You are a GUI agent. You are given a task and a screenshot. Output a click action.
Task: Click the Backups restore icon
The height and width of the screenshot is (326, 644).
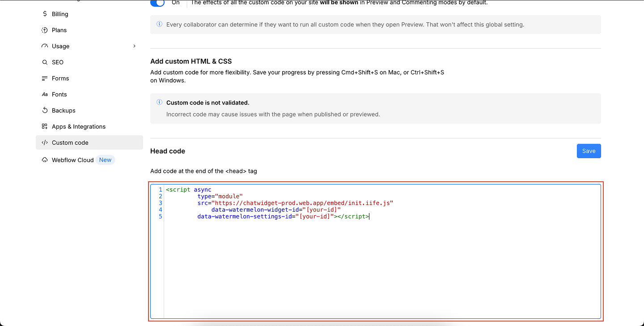pyautogui.click(x=45, y=110)
